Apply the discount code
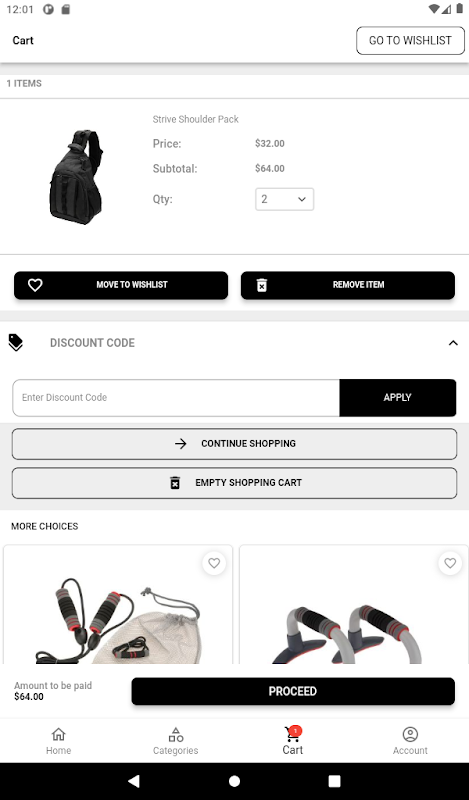469x800 pixels. 398,397
